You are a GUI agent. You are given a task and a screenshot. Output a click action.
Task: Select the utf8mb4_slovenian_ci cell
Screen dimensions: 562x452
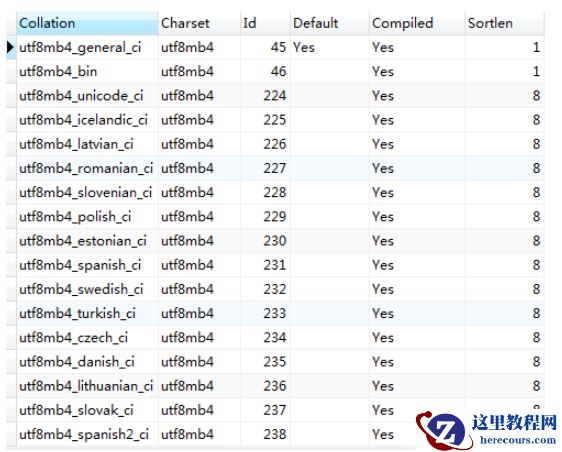(x=87, y=192)
